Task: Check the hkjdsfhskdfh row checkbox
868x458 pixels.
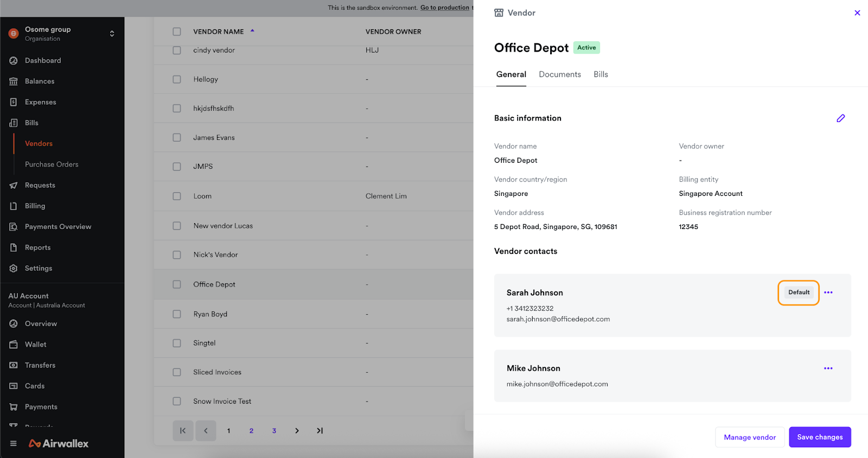Action: tap(177, 109)
